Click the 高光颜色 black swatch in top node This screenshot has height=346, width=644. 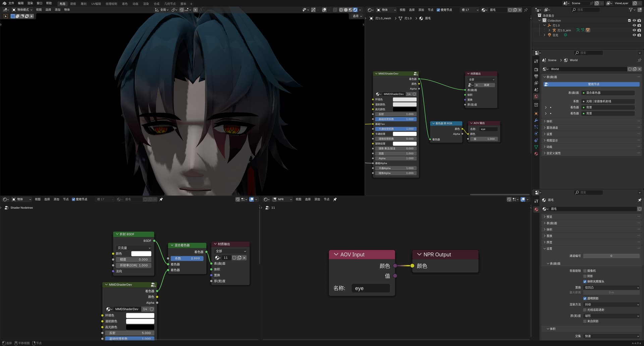pos(405,109)
